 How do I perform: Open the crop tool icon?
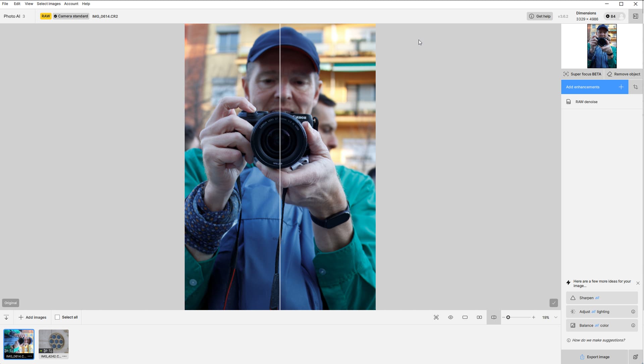[x=636, y=87]
